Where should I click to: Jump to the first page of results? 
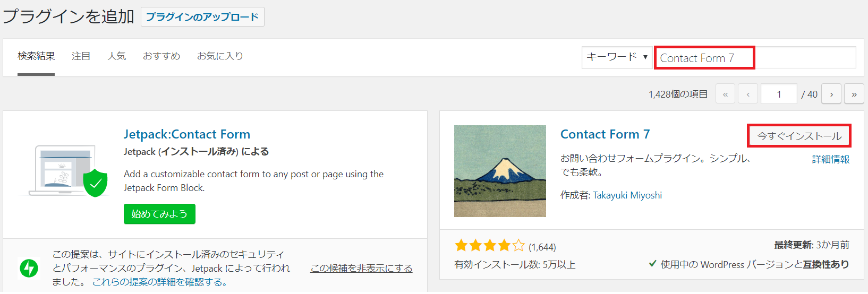click(x=725, y=94)
